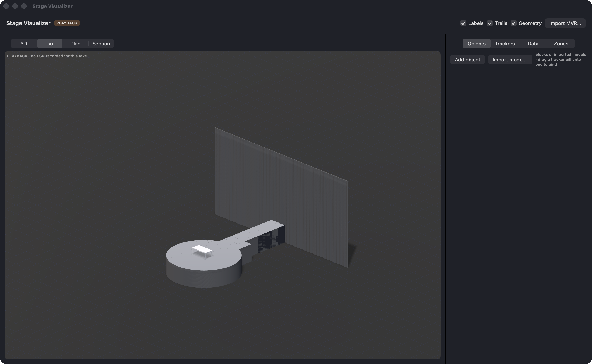
Task: Open the Data panel tab
Action: [x=533, y=44]
